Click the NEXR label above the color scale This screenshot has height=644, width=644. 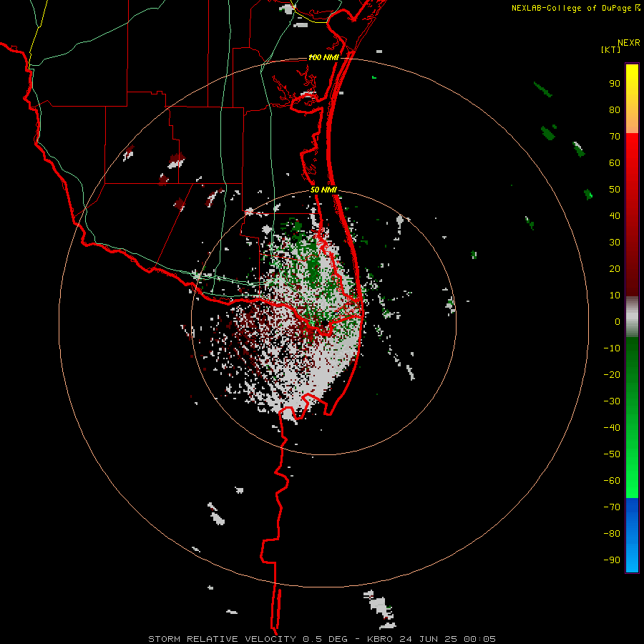coord(628,43)
